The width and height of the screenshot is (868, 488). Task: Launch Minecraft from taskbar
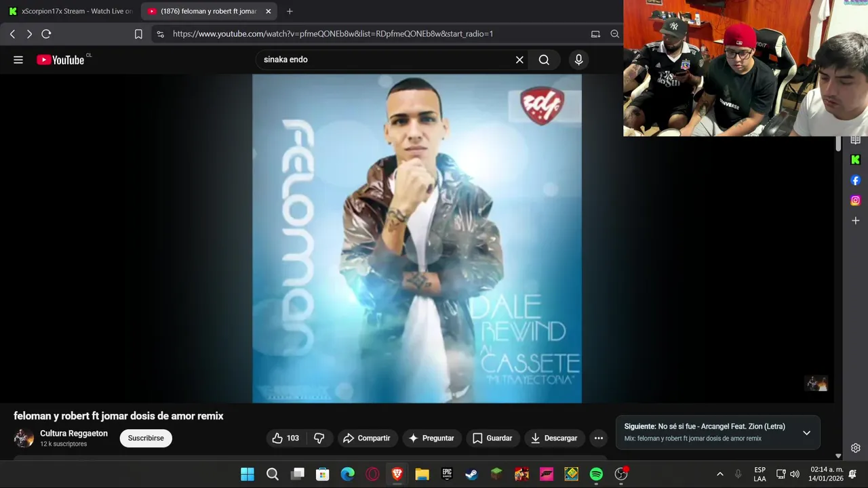[496, 474]
